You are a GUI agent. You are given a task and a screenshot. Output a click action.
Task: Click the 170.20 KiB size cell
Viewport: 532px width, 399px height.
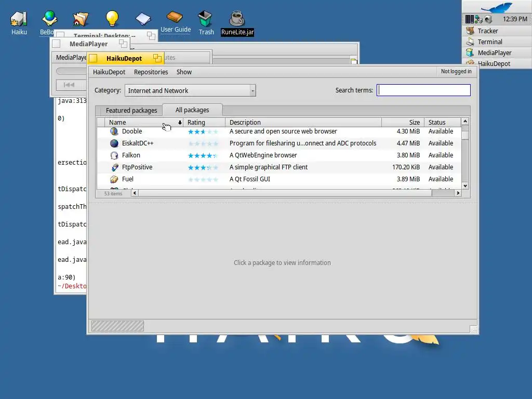pyautogui.click(x=406, y=167)
